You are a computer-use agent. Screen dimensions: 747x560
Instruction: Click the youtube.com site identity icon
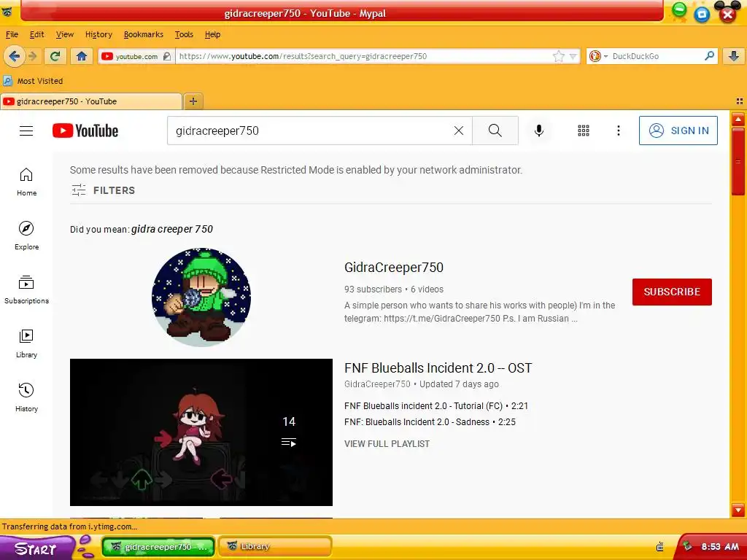[x=136, y=56]
